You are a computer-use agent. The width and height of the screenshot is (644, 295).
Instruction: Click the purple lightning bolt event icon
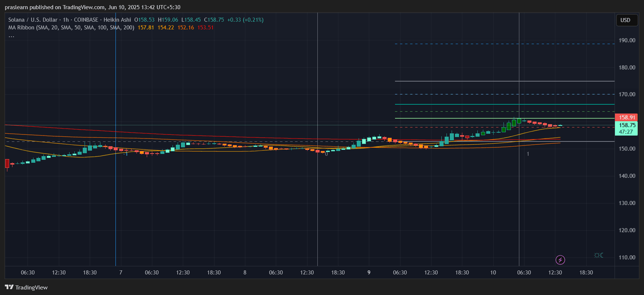click(x=560, y=260)
